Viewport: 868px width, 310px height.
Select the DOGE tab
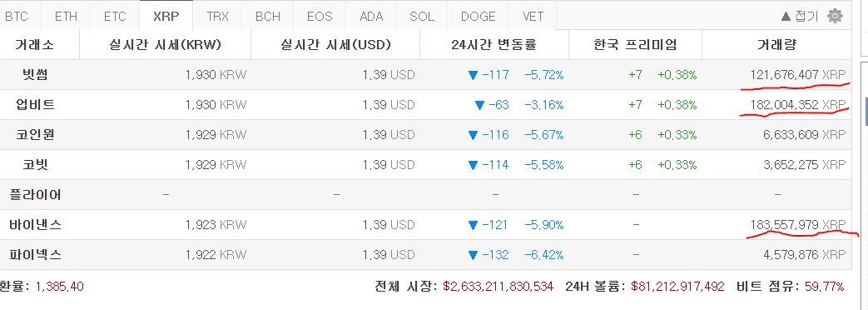(x=478, y=16)
